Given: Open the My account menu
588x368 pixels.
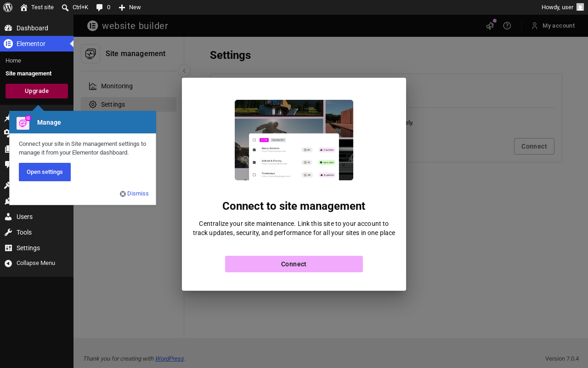Looking at the screenshot, I should 554,26.
